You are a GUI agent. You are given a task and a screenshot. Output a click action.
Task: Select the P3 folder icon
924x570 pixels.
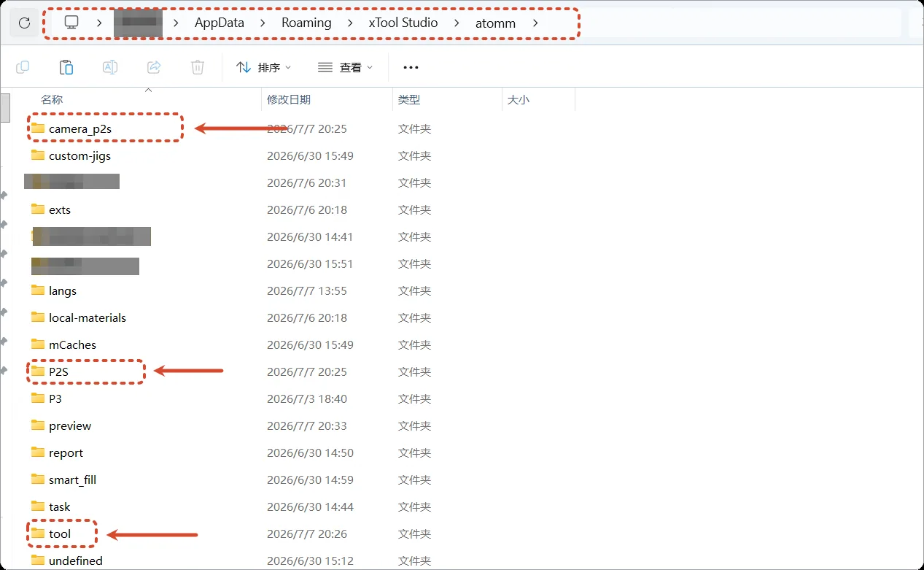tap(38, 398)
